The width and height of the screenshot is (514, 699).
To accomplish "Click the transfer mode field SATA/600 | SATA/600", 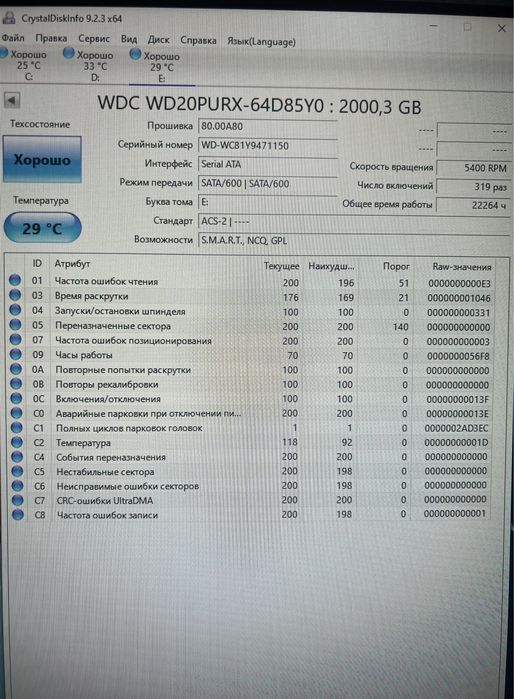I will (267, 183).
